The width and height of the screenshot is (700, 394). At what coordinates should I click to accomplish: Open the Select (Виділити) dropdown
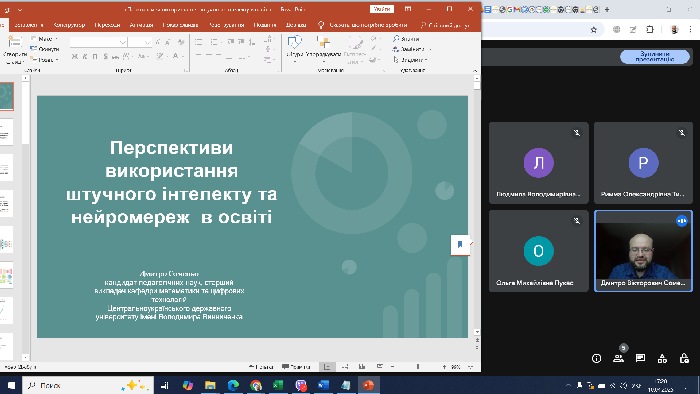pyautogui.click(x=410, y=59)
